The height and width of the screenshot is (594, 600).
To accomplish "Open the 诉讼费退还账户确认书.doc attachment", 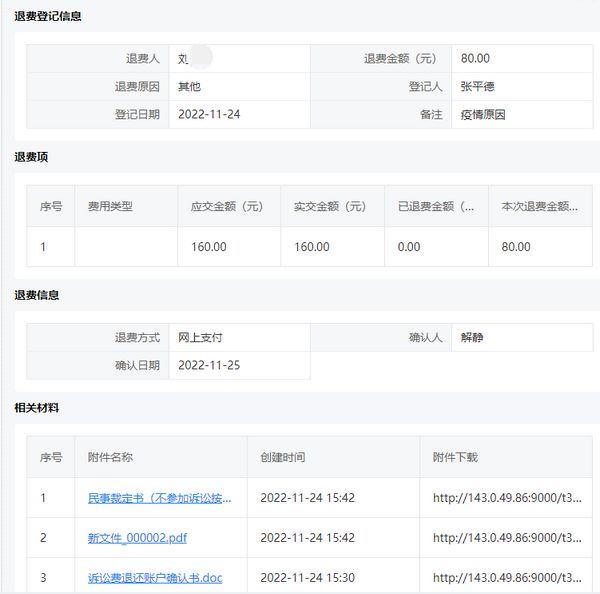I will point(155,578).
